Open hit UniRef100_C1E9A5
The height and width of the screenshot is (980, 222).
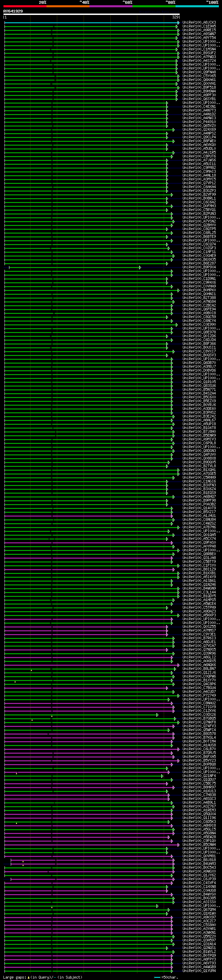click(199, 26)
